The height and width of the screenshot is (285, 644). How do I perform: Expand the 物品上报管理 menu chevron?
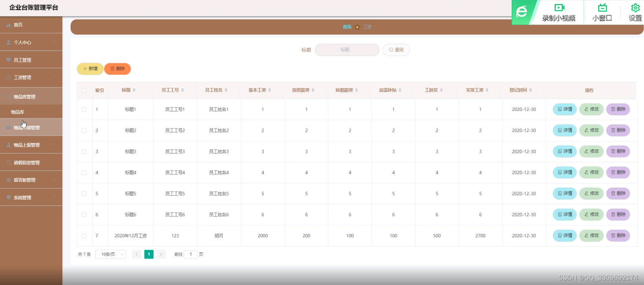[x=55, y=145]
